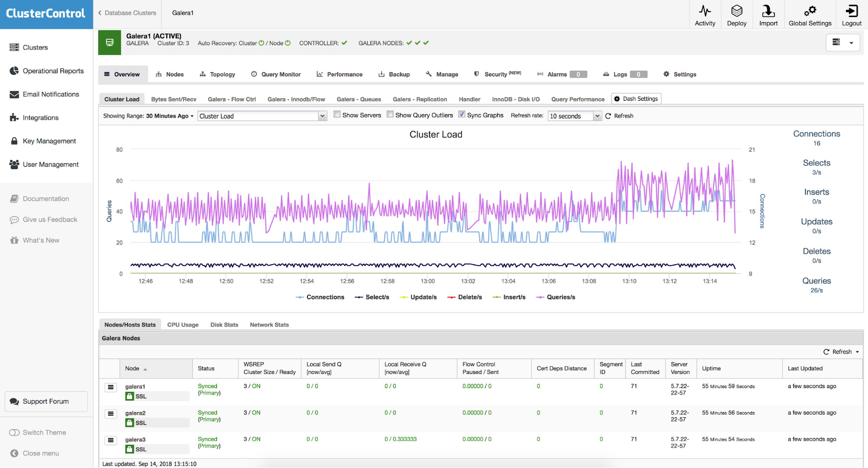This screenshot has height=468, width=868.
Task: Open the Settings tab
Action: click(x=680, y=74)
